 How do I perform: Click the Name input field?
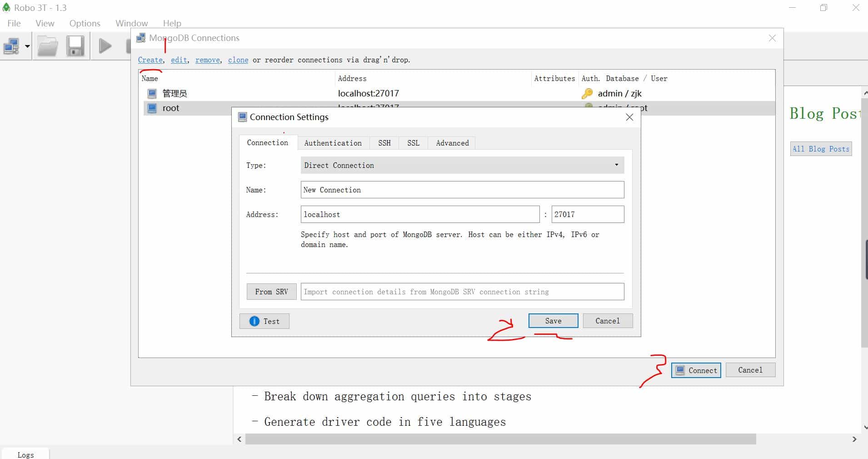point(462,190)
